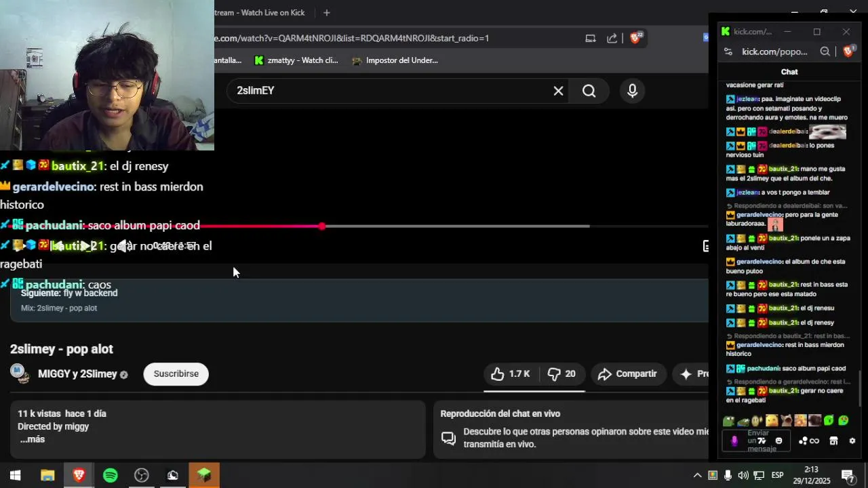Click the zoom icon in Kick address bar
The width and height of the screenshot is (868, 488).
click(x=825, y=52)
